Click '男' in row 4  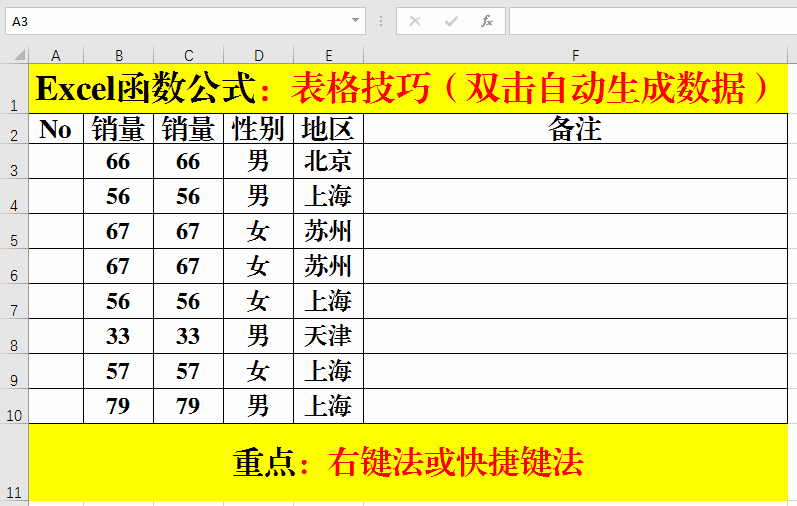(x=259, y=196)
